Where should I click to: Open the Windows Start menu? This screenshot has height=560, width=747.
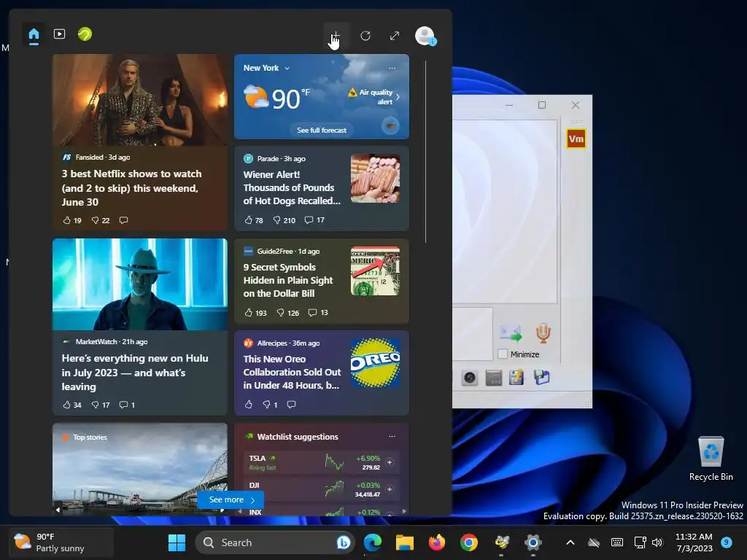click(x=177, y=542)
